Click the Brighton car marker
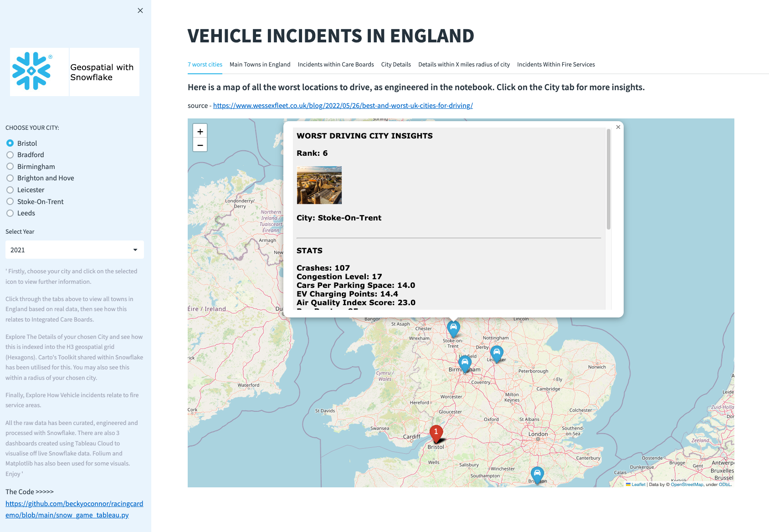 click(537, 474)
